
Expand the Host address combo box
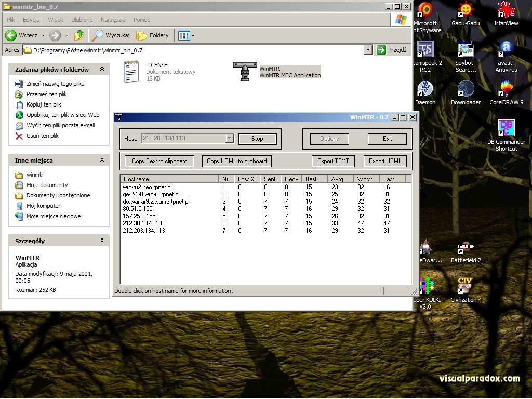tap(229, 139)
